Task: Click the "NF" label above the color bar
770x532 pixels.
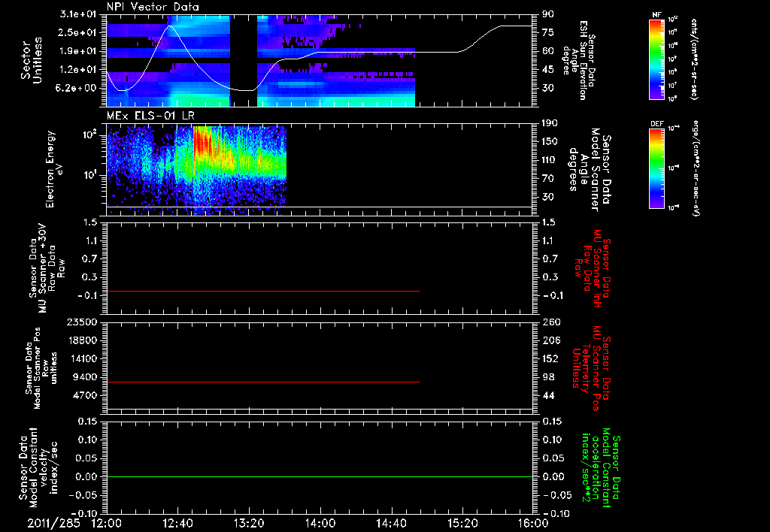Action: 656,15
